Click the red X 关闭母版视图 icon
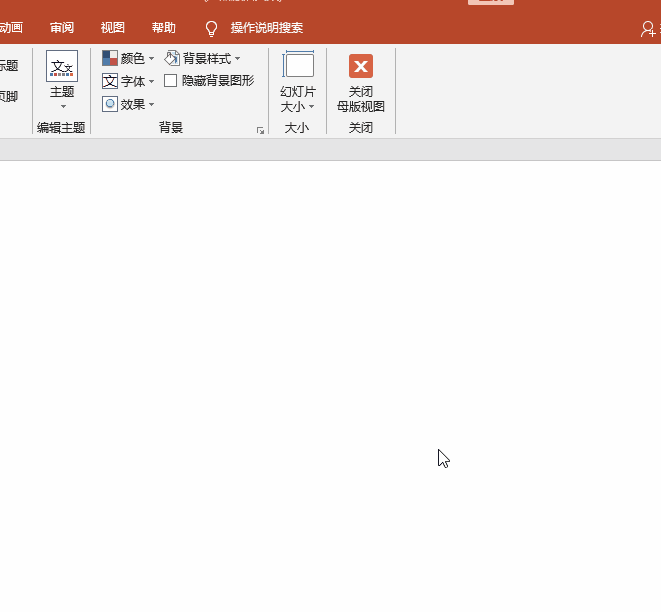661x612 pixels. point(361,66)
